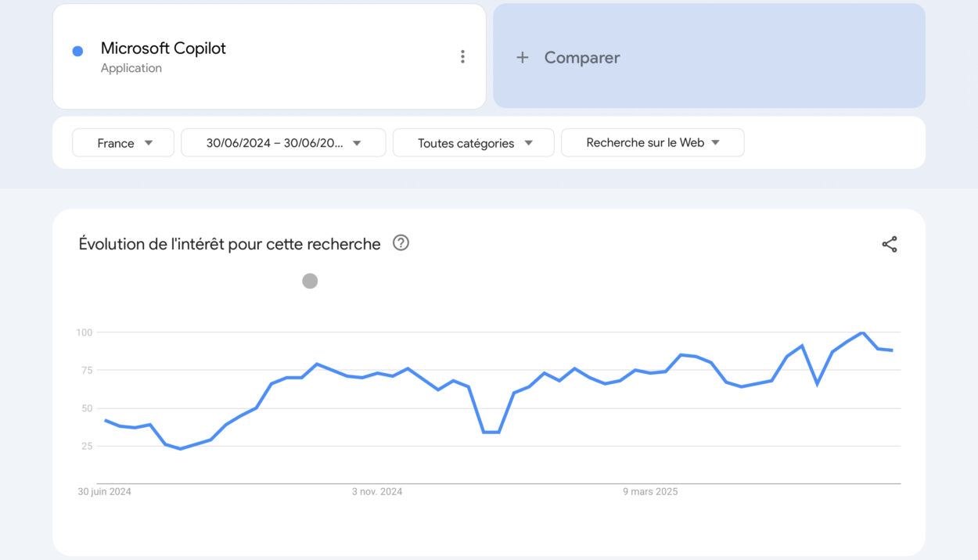Click the 3 nov. 2024 axis label
This screenshot has height=560, width=978.
point(377,492)
